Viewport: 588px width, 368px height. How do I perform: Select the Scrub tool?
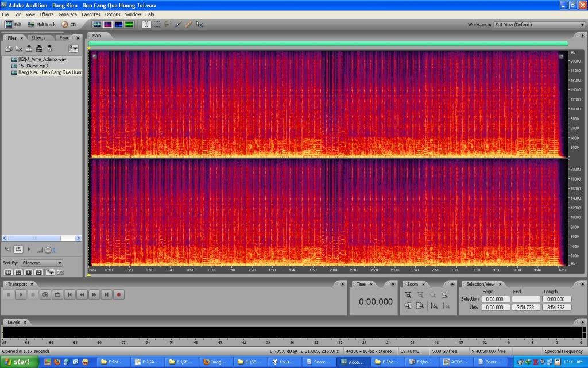click(x=199, y=24)
